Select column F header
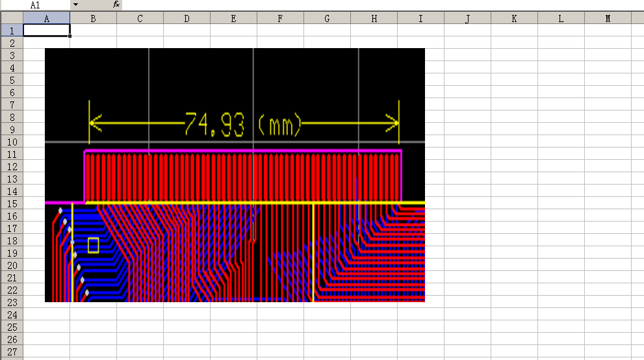Screen dimensions: 644x360 coord(281,18)
